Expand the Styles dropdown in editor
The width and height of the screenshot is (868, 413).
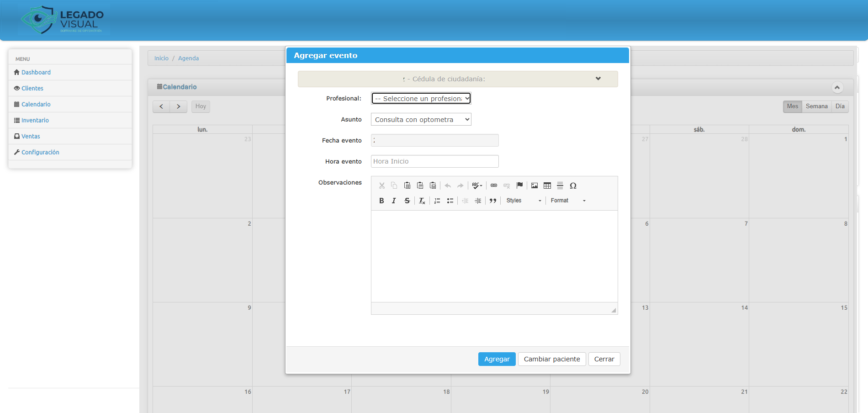pos(524,201)
